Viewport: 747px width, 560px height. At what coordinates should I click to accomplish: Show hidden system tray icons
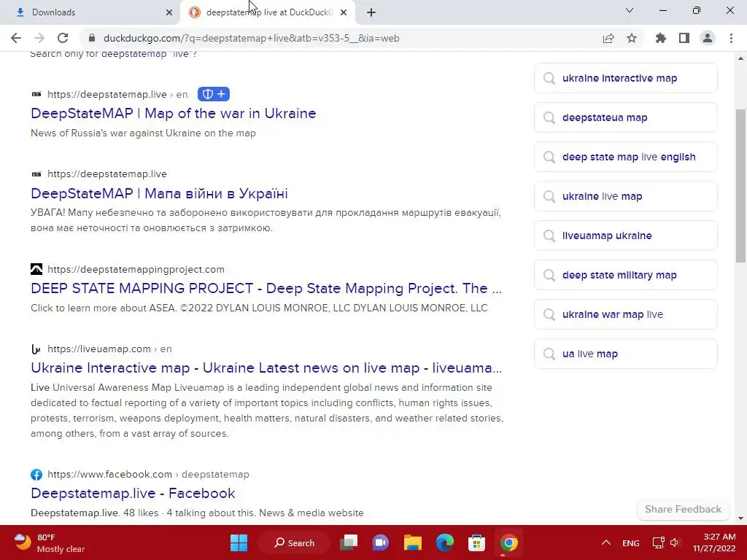tap(606, 542)
